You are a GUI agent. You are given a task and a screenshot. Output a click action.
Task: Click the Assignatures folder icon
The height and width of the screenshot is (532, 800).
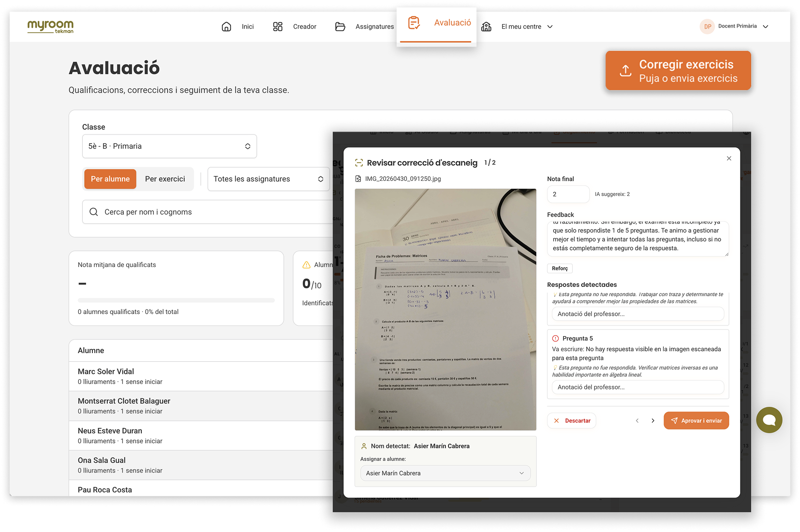340,27
